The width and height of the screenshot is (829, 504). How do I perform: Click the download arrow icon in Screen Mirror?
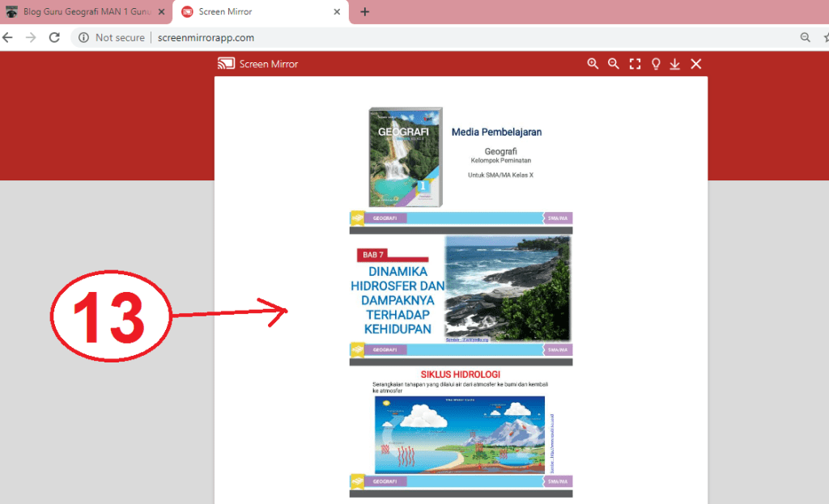tap(675, 64)
